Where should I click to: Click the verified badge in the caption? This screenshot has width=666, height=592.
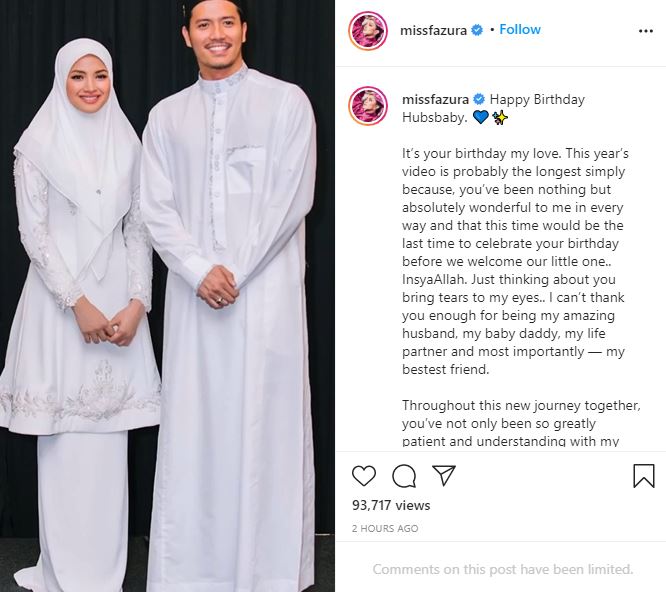point(479,99)
